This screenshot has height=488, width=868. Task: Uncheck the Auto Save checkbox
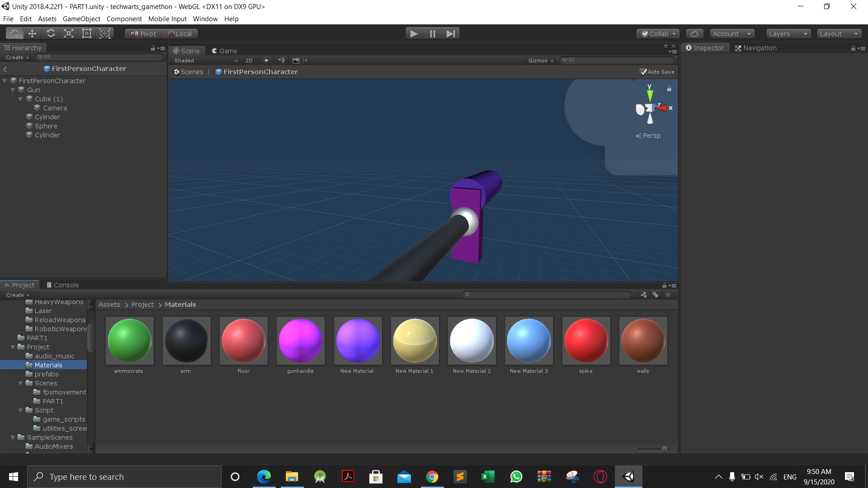(x=643, y=72)
